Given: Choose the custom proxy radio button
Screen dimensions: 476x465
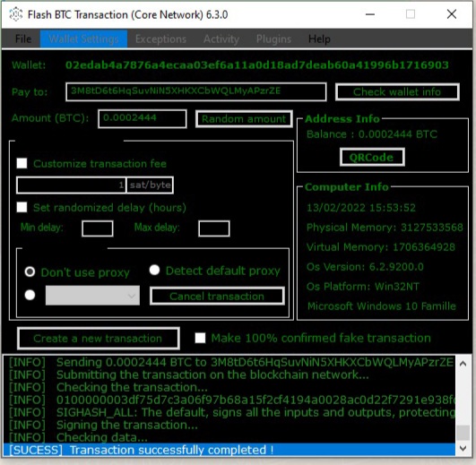Looking at the screenshot, I should coord(30,295).
